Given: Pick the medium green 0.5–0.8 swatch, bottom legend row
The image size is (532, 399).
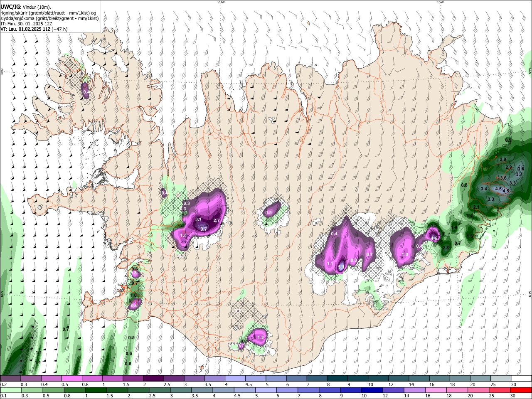Looking at the screenshot, I should click(54, 390).
